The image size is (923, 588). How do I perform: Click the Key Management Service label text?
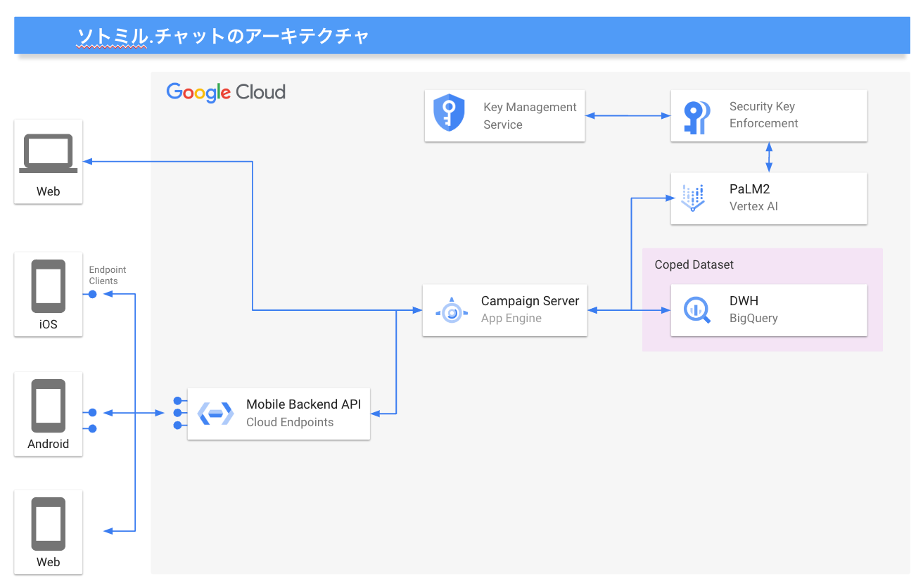[x=530, y=116]
